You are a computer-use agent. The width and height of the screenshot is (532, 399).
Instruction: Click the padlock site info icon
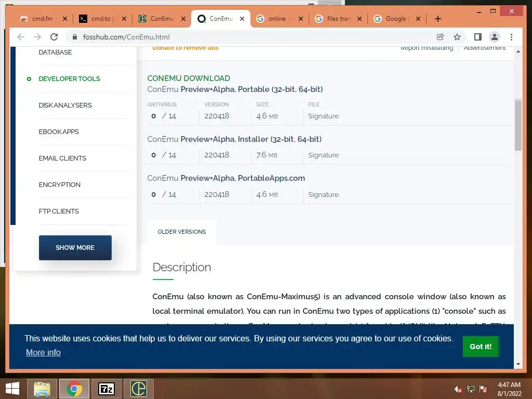point(75,37)
